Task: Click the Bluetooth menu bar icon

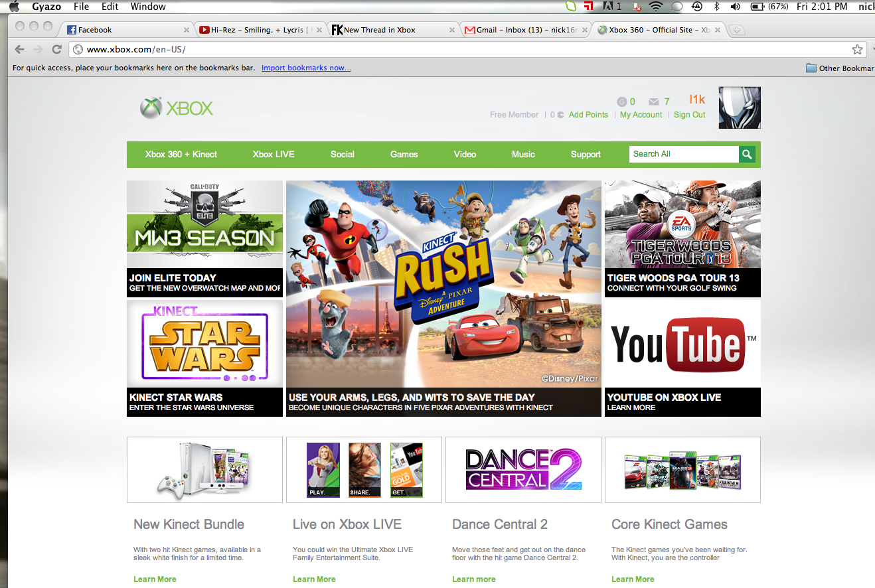Action: pos(716,7)
